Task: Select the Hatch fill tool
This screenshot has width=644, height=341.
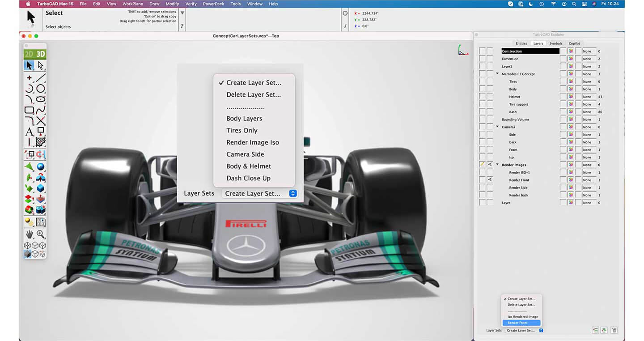Action: (x=41, y=142)
